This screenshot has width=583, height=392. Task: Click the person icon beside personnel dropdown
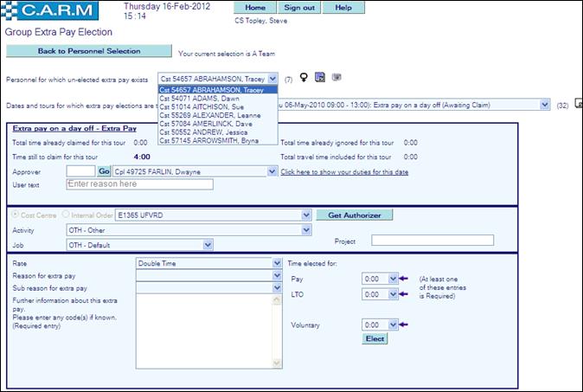[304, 78]
